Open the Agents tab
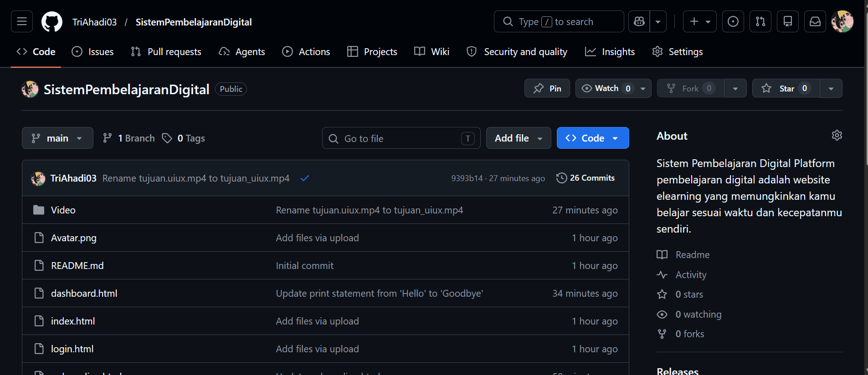 pyautogui.click(x=242, y=52)
